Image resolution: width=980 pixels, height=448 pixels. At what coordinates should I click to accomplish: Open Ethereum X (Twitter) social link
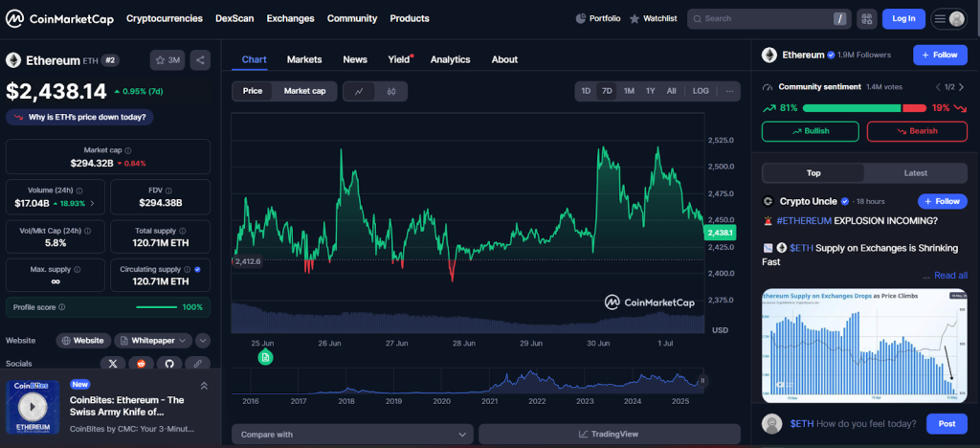click(x=113, y=363)
